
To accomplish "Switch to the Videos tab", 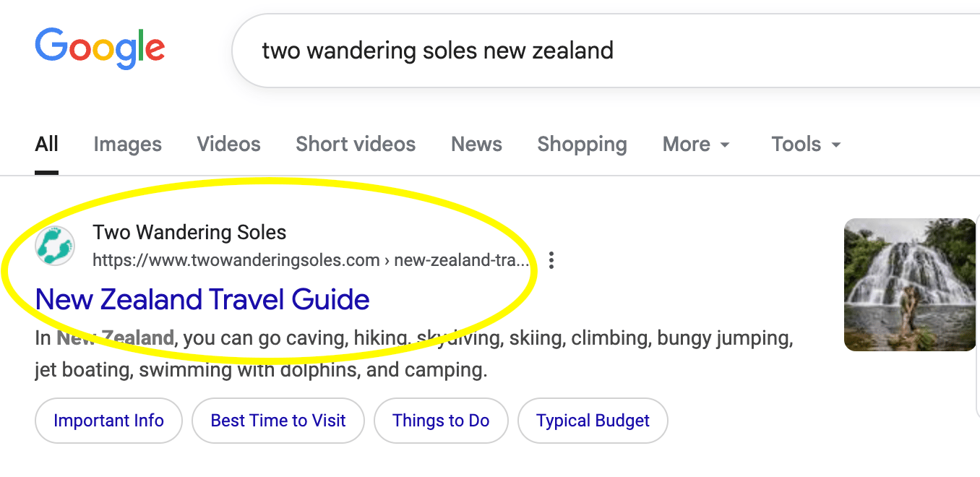I will (228, 145).
